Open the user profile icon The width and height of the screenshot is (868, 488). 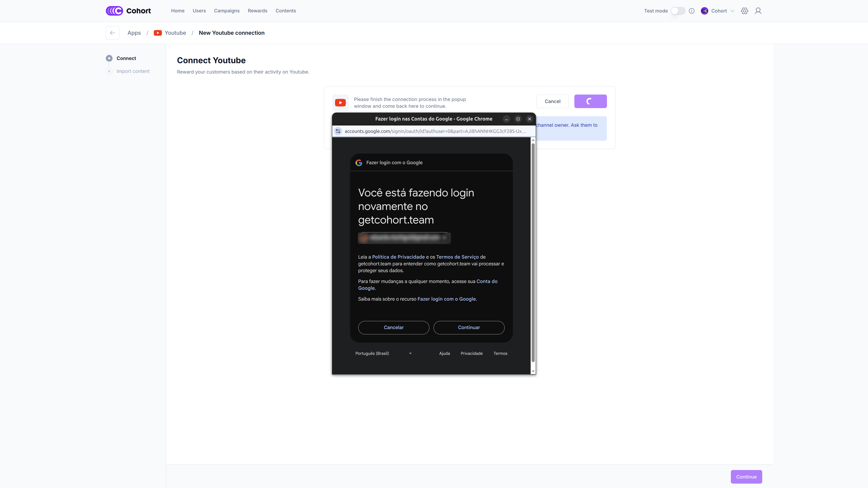coord(758,11)
